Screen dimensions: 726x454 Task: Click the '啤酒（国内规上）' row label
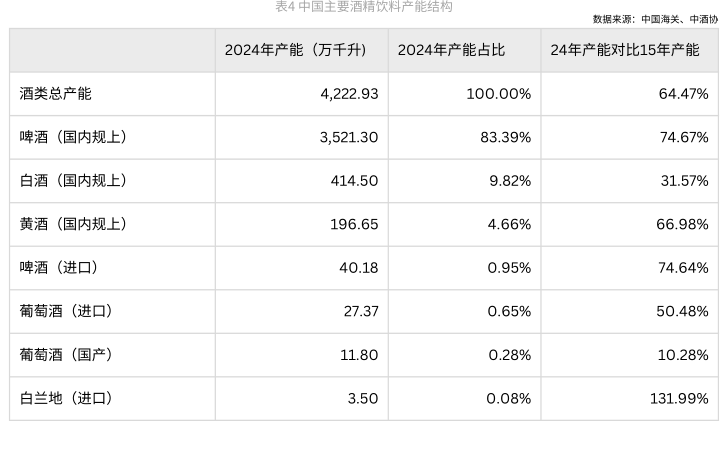74,137
